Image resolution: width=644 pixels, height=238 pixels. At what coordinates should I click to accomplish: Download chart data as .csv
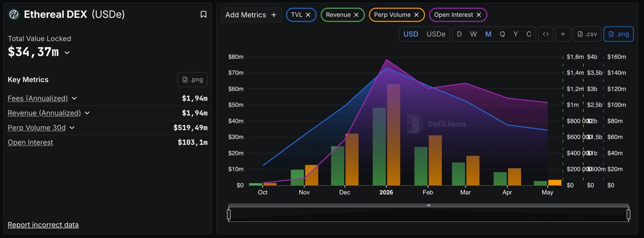pos(587,34)
